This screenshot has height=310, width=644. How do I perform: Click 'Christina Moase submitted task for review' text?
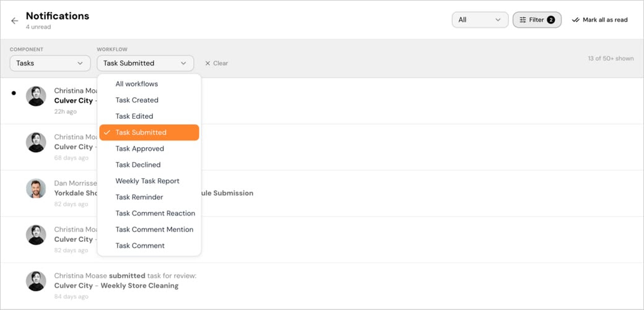pyautogui.click(x=125, y=276)
